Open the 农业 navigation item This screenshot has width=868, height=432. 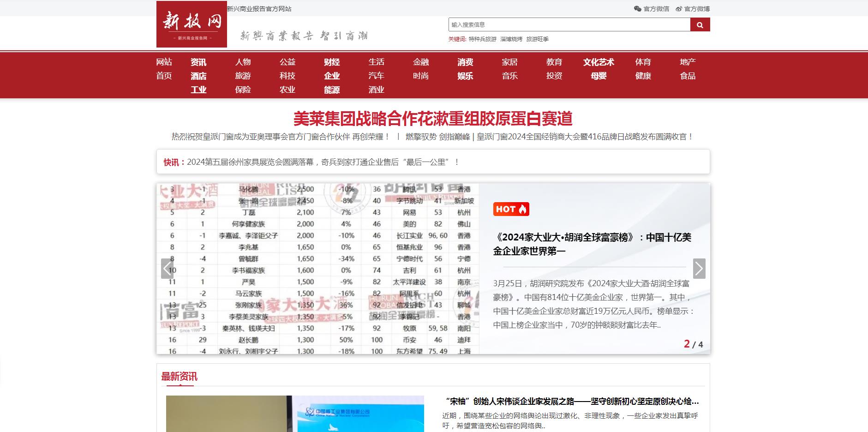coord(287,90)
